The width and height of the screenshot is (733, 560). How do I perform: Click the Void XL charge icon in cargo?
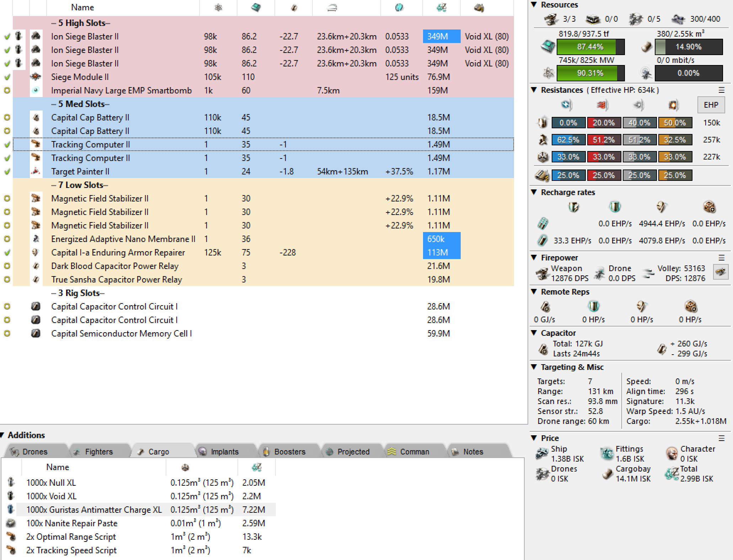point(11,496)
